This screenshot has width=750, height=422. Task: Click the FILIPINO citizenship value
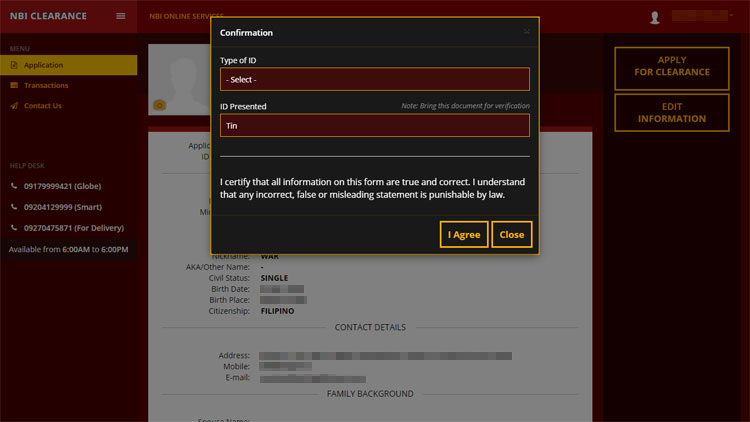[277, 311]
